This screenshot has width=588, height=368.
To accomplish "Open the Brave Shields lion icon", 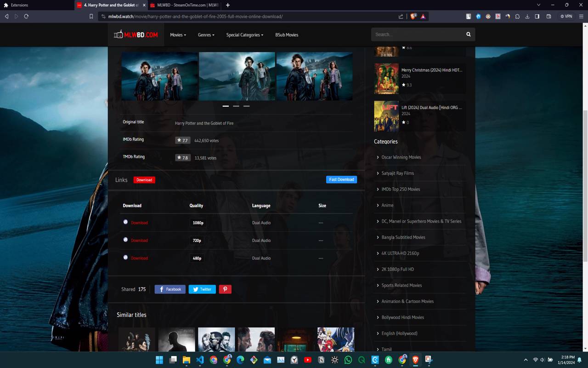I will pos(413,16).
